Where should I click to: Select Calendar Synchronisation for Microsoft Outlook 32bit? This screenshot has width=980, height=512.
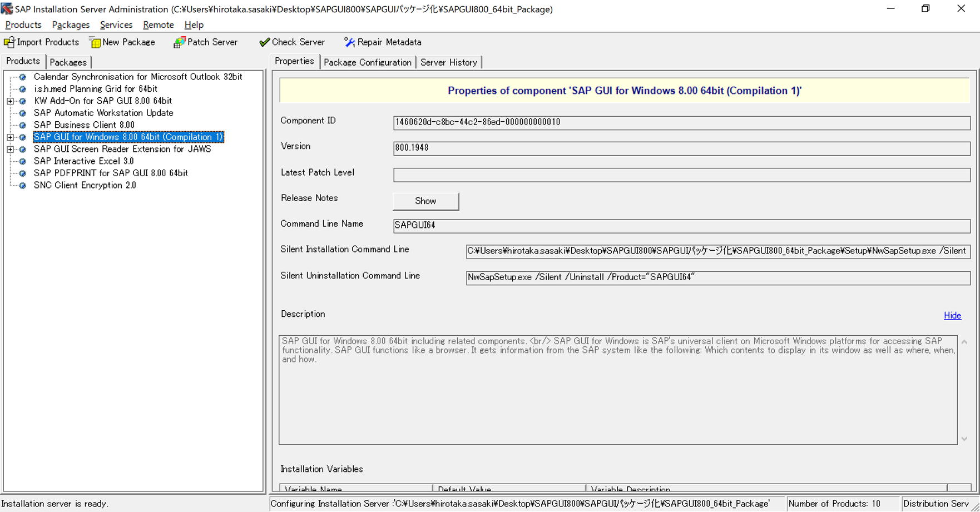click(138, 77)
